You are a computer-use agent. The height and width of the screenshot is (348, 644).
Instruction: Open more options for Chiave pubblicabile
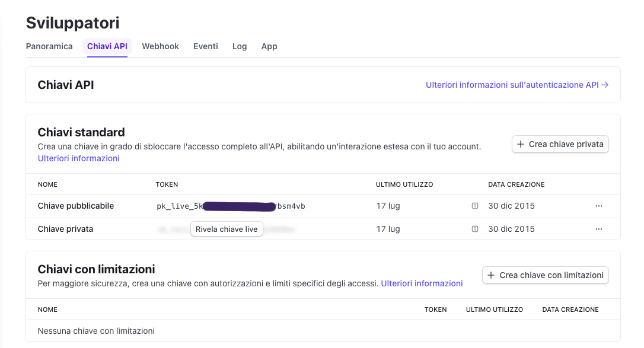pyautogui.click(x=599, y=206)
